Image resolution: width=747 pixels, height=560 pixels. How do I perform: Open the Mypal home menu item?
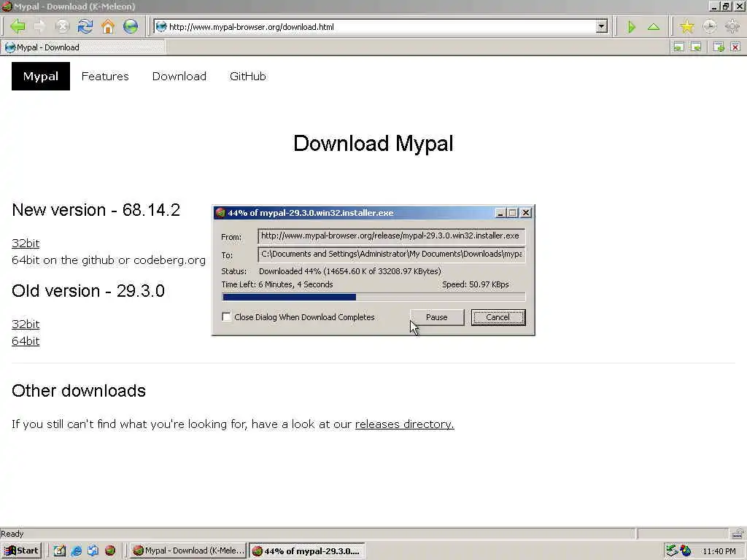(41, 76)
